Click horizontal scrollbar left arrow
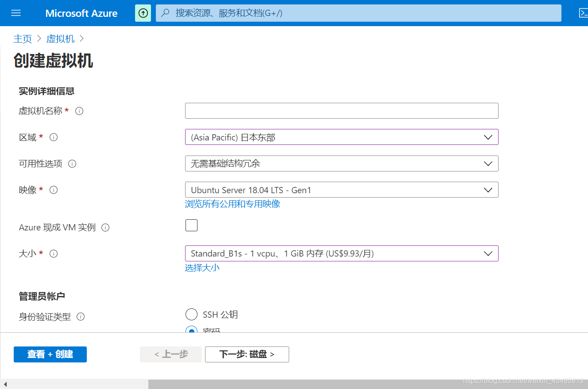Image resolution: width=588 pixels, height=389 pixels. [5, 384]
